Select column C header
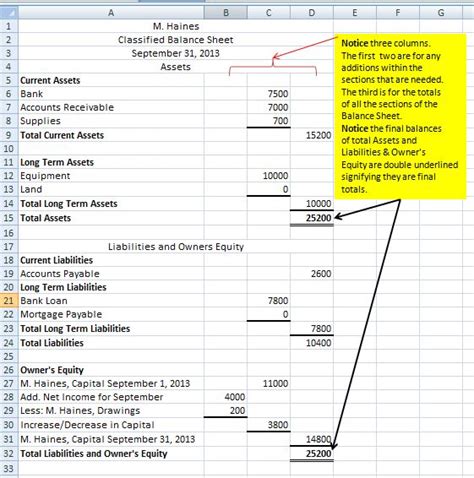Screen dimensions: 474x478 269,13
